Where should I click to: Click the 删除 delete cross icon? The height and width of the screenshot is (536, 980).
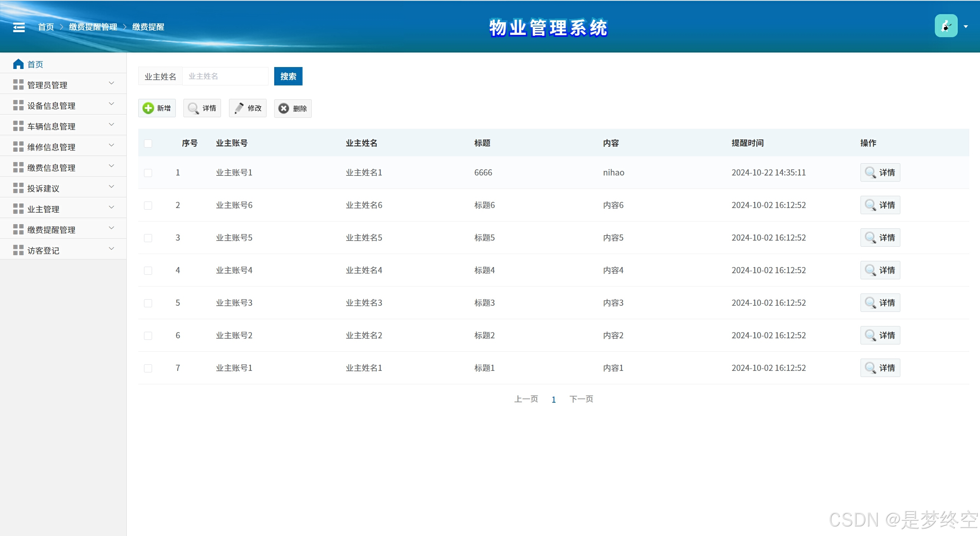pos(284,108)
